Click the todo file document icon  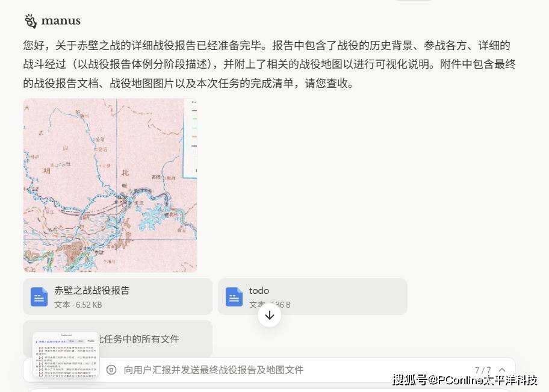[234, 297]
